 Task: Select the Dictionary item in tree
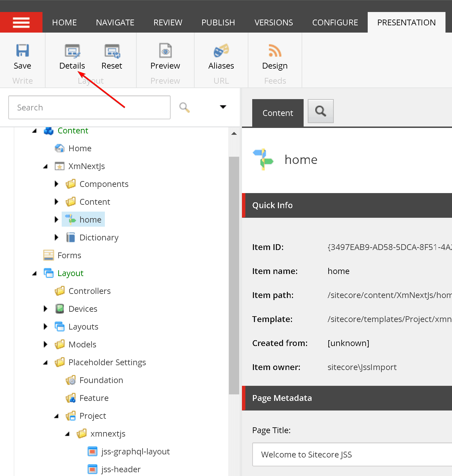(99, 238)
